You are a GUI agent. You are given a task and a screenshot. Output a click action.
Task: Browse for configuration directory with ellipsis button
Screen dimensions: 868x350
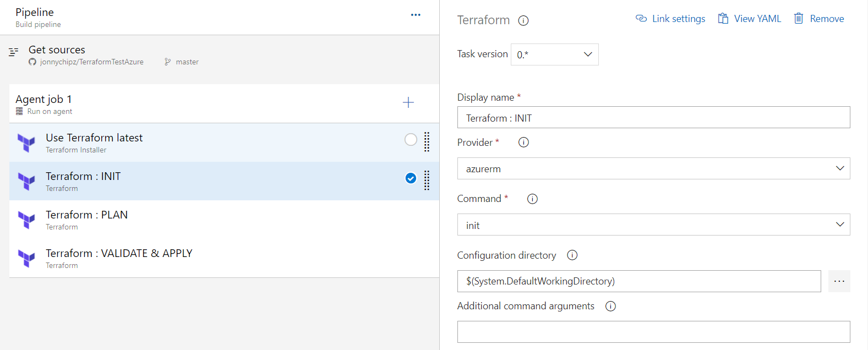pyautogui.click(x=839, y=281)
